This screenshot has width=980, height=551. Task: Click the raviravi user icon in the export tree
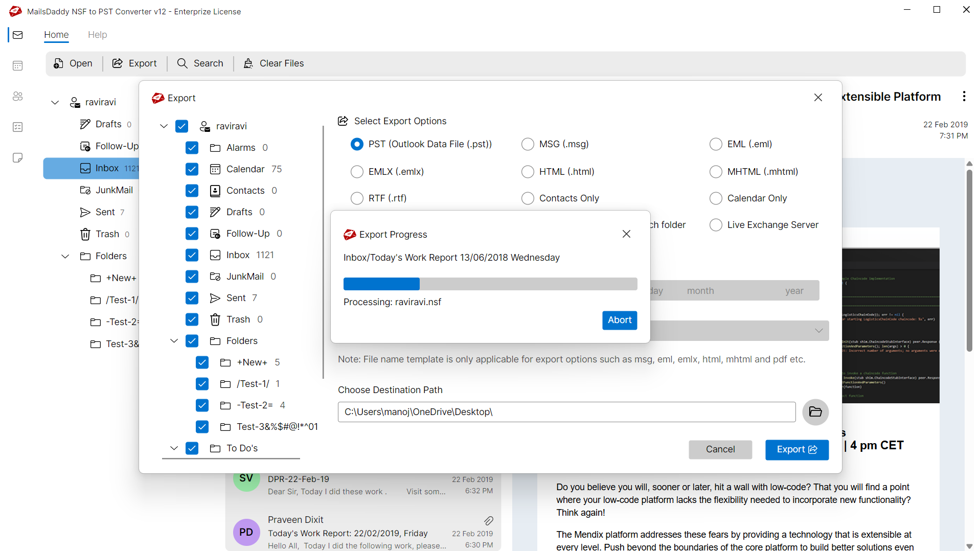pos(205,126)
